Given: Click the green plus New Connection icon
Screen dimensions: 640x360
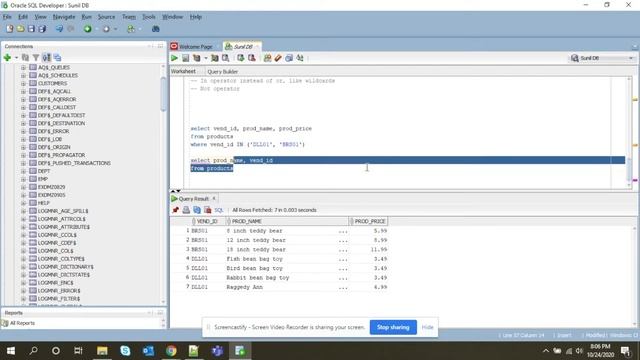Looking at the screenshot, I should coord(7,58).
